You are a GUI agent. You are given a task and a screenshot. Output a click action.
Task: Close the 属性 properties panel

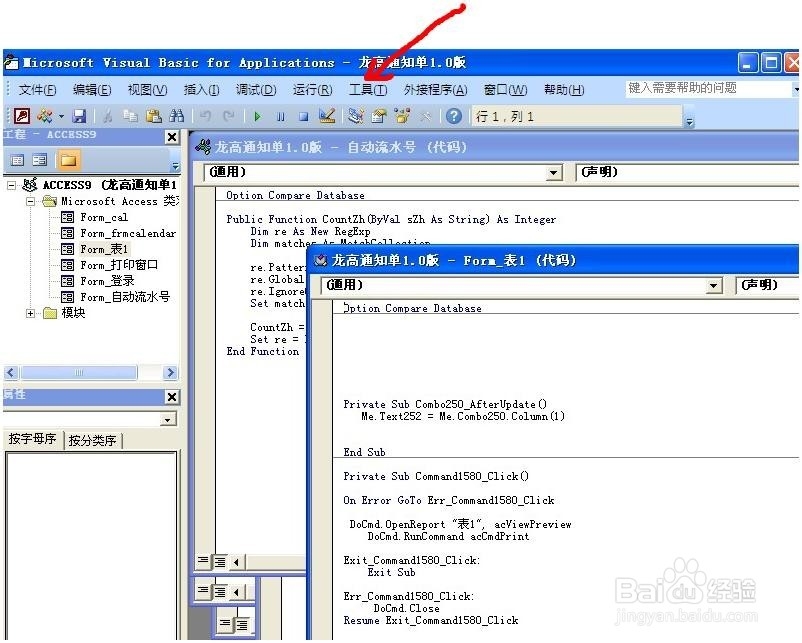pyautogui.click(x=172, y=396)
